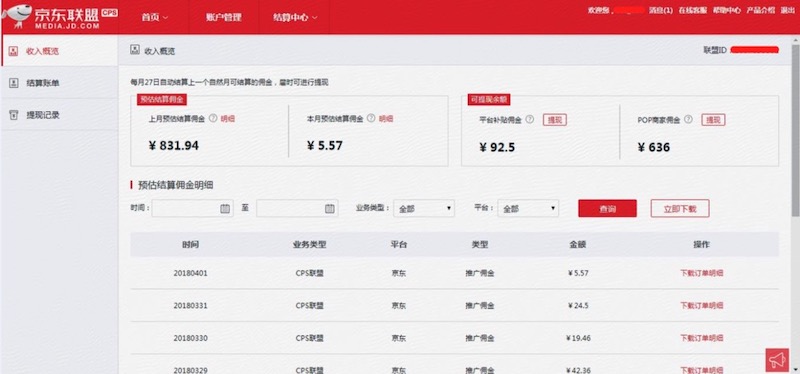800x374 pixels.
Task: Click the 结算账单 sidebar icon
Action: (14, 83)
